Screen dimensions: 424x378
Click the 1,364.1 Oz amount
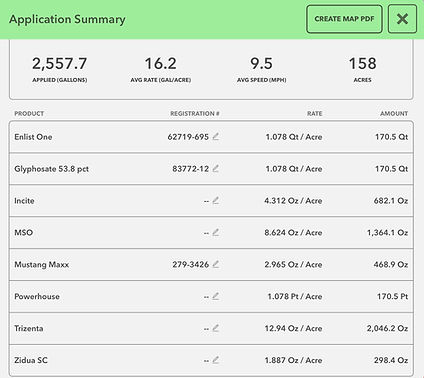[387, 232]
